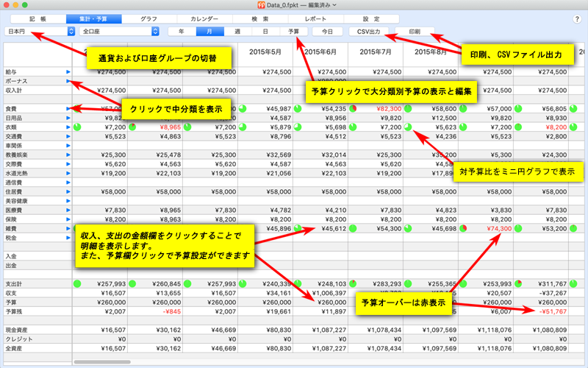Expand the 給与 row subcategories
588x368 pixels.
point(68,71)
